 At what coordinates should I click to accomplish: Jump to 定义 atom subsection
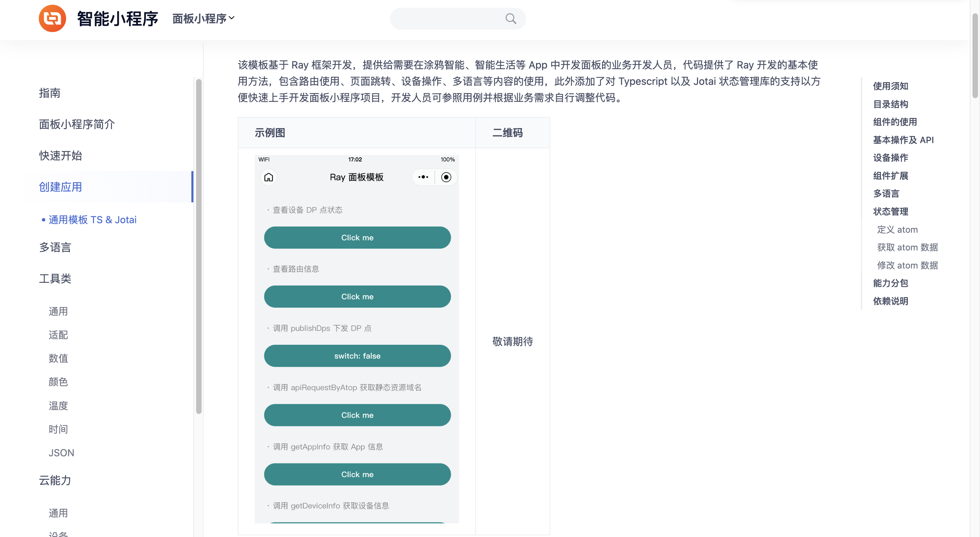(898, 230)
